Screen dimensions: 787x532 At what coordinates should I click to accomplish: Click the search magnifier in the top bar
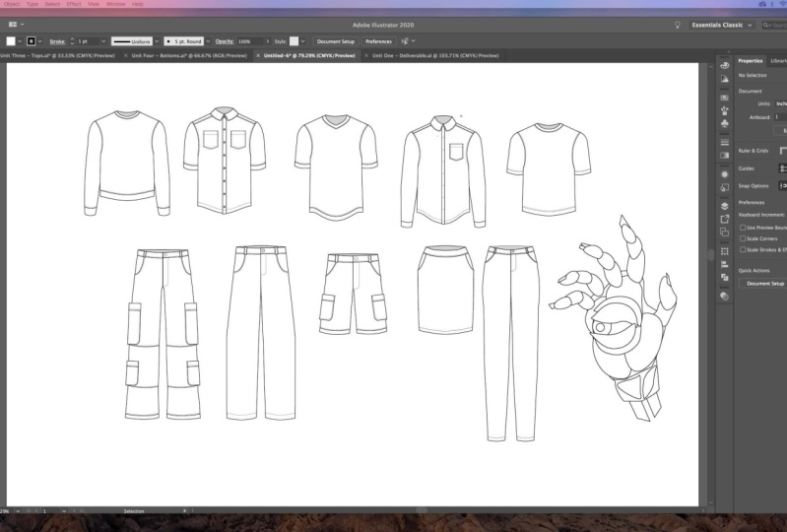766,25
